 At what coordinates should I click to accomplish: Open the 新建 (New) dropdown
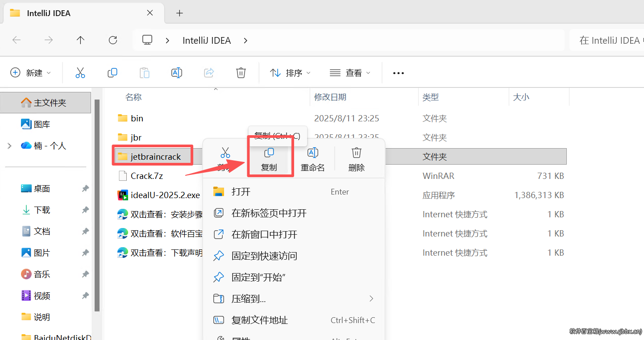pyautogui.click(x=30, y=73)
